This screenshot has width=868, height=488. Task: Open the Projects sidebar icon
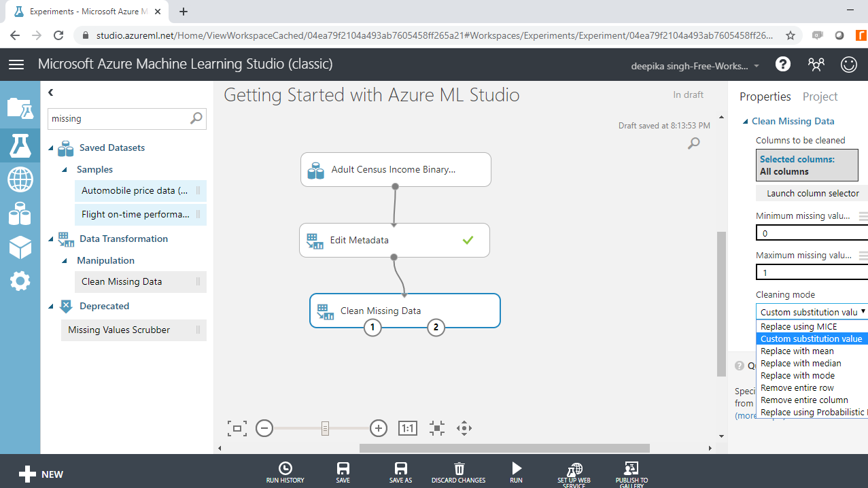pos(20,107)
